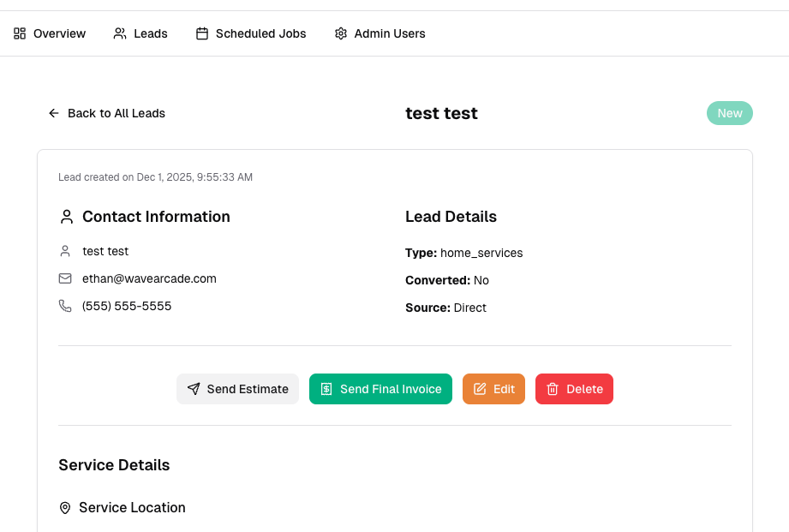789x532 pixels.
Task: Switch to the Leads tab
Action: [x=140, y=33]
